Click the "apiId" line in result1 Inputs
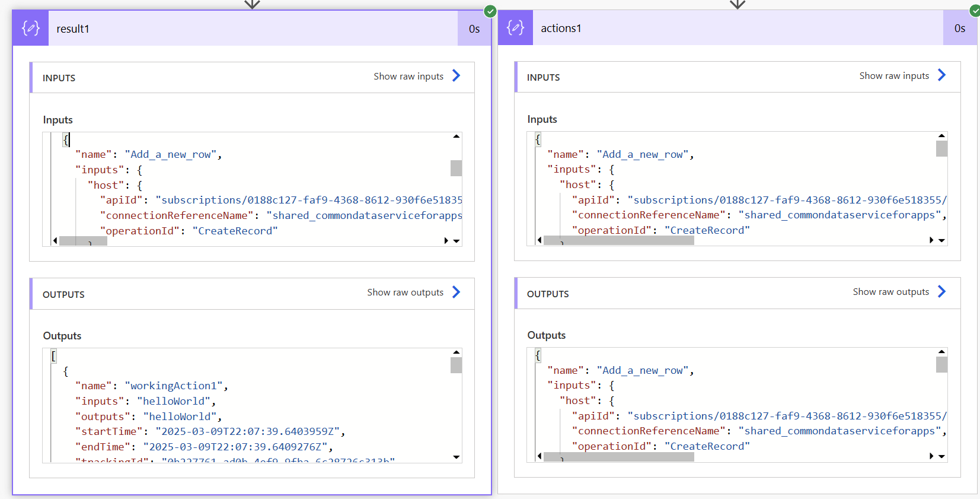Image resolution: width=980 pixels, height=499 pixels. point(281,200)
